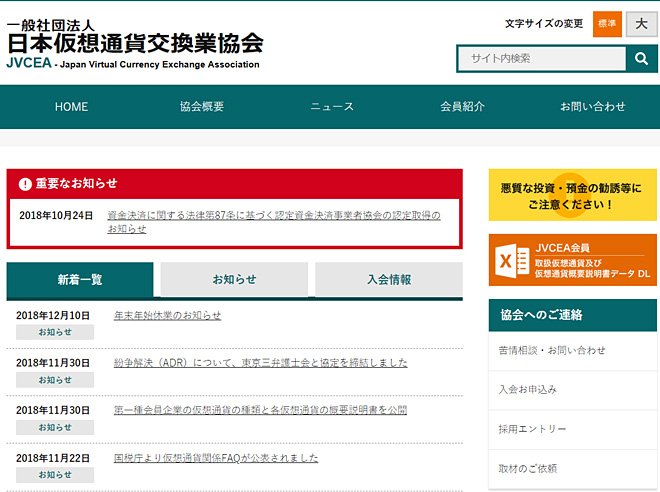The image size is (660, 492).
Task: Click the exclamation icon beside 重要なお知らせ
Action: pos(25,184)
